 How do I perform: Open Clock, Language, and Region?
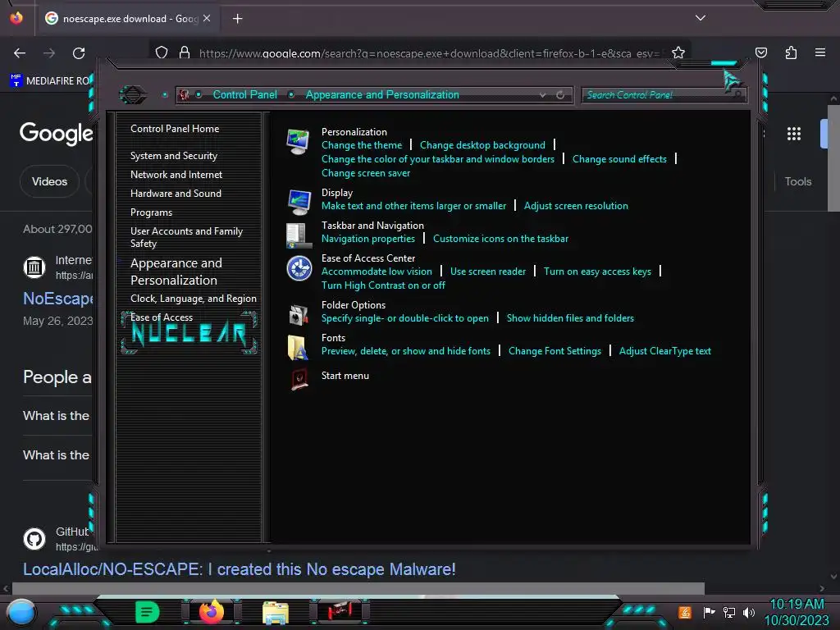pyautogui.click(x=194, y=299)
